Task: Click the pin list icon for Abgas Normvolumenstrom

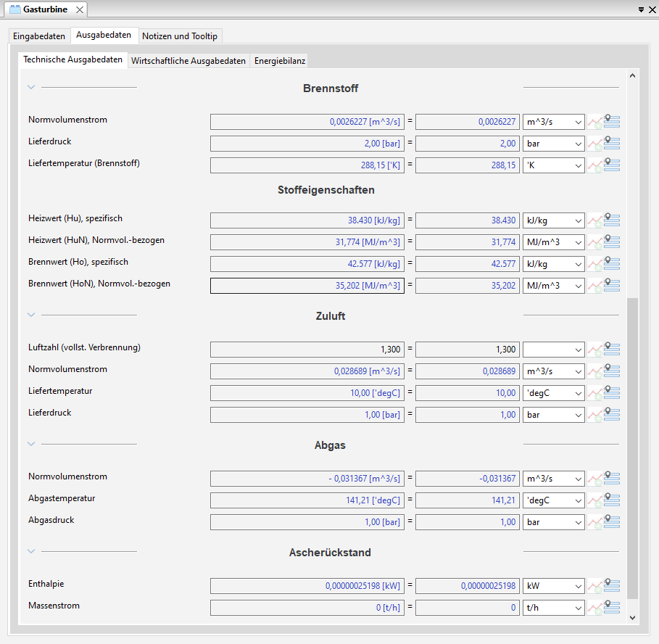Action: point(612,478)
